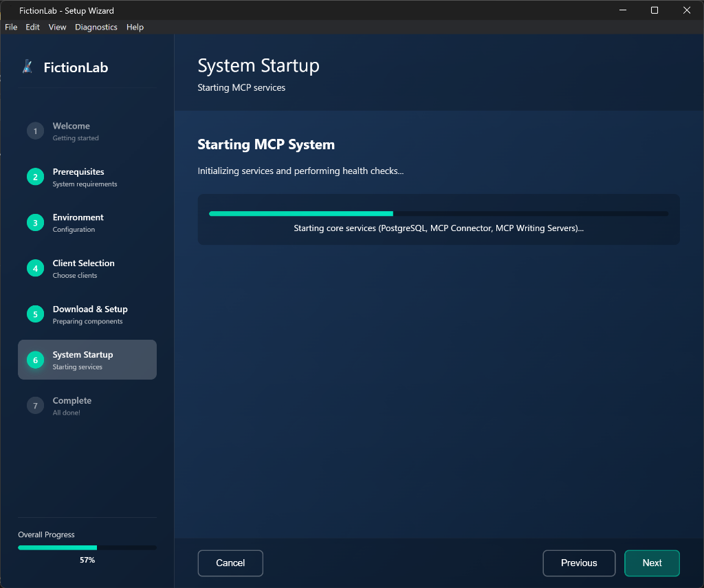This screenshot has width=704, height=588.
Task: Select the Complete entry in the sidebar
Action: (x=87, y=406)
